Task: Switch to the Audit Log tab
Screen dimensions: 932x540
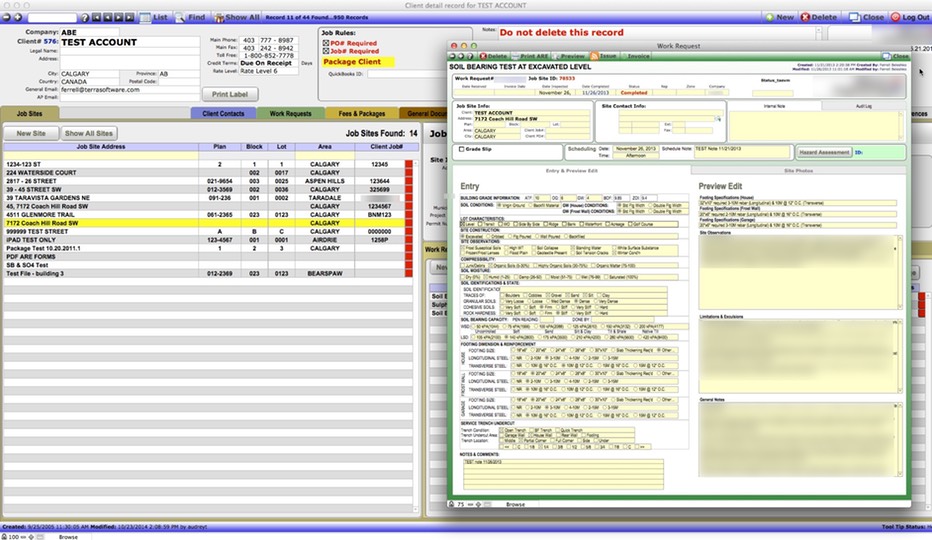Action: click(x=863, y=106)
